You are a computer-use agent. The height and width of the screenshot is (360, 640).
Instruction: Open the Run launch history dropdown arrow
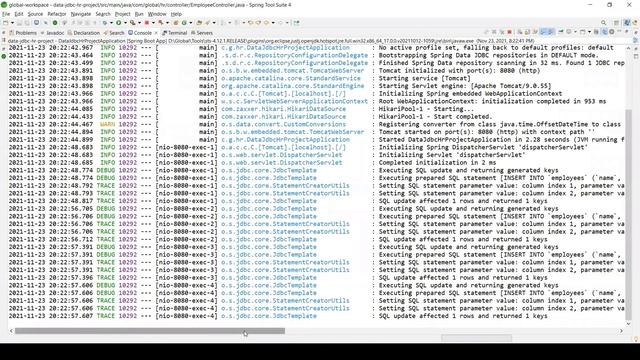[125, 23]
